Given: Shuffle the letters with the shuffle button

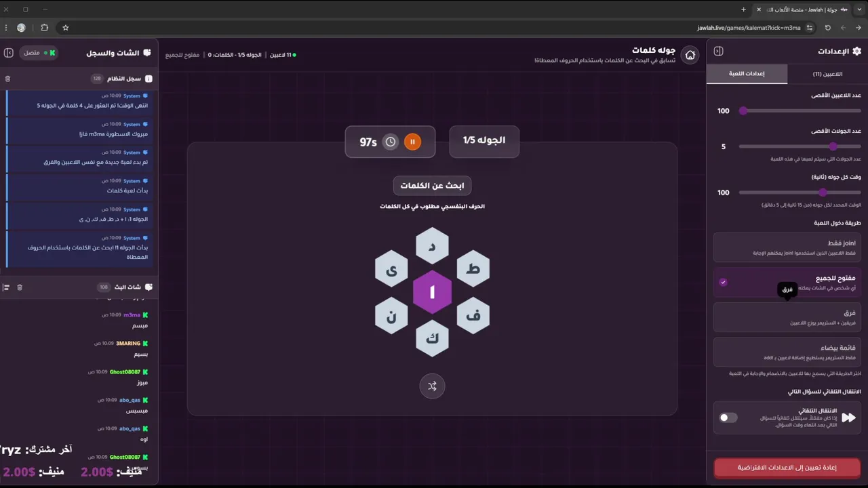Looking at the screenshot, I should tap(432, 386).
